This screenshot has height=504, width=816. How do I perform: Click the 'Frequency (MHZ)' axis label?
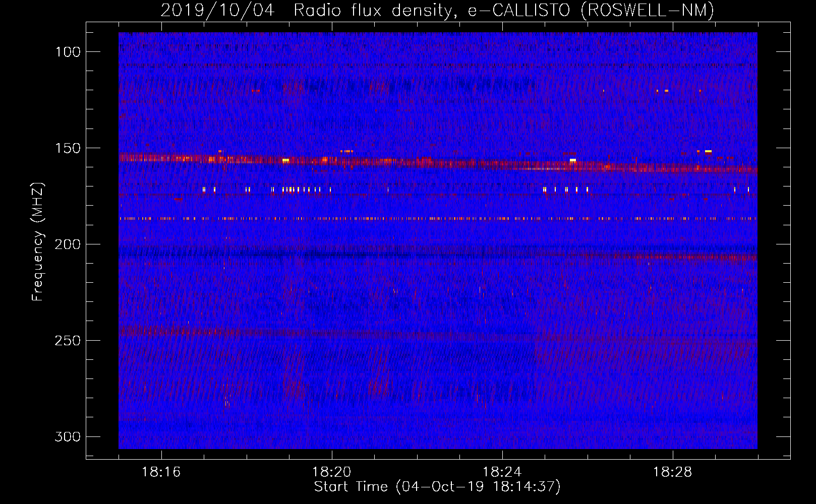tap(38, 242)
